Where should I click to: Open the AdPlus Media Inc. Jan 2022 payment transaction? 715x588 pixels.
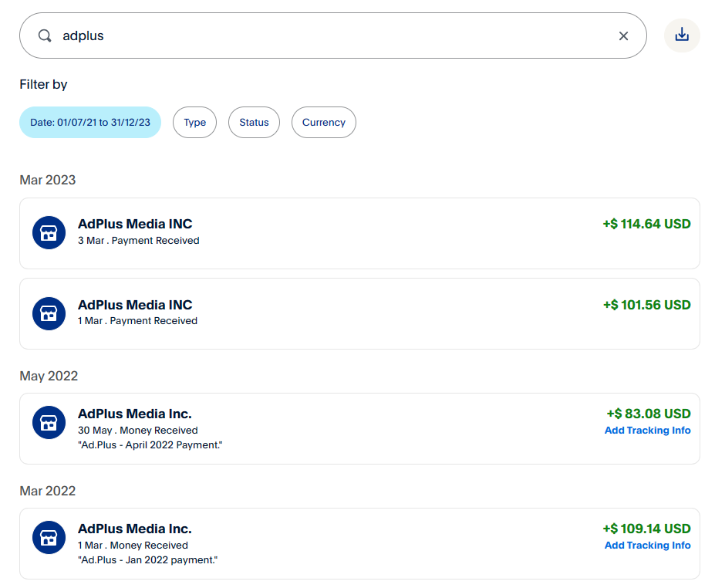(359, 544)
